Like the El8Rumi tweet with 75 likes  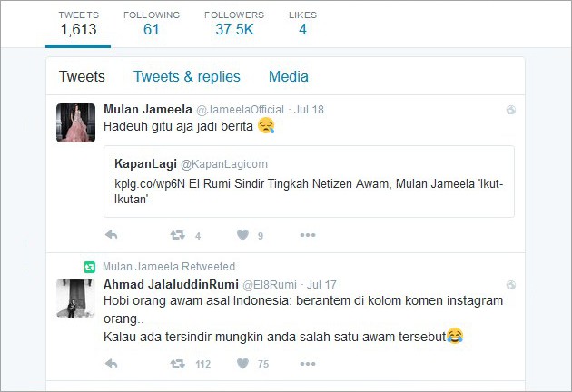coord(242,364)
